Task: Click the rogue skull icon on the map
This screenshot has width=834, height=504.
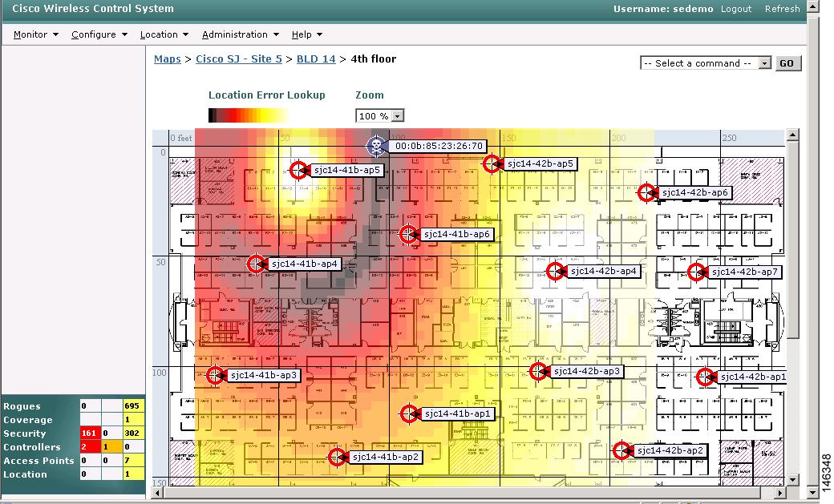Action: coord(376,146)
